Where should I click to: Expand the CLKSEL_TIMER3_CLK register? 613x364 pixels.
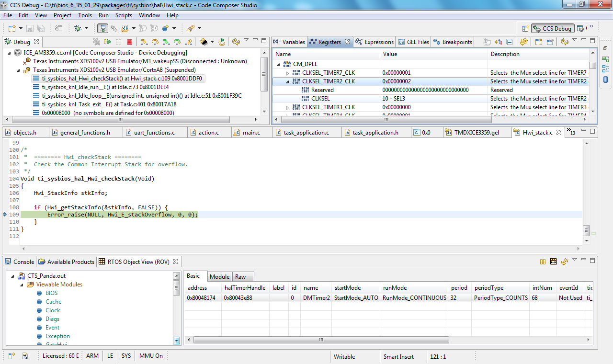[x=288, y=107]
